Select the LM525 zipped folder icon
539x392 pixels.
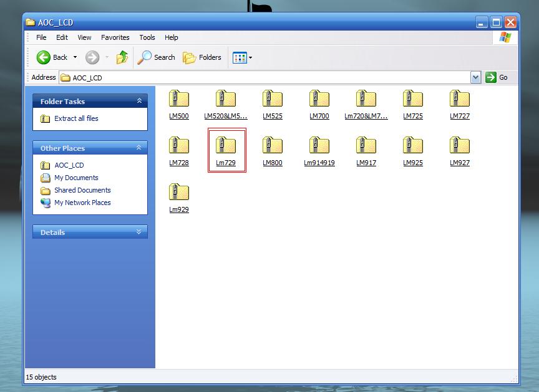[273, 98]
